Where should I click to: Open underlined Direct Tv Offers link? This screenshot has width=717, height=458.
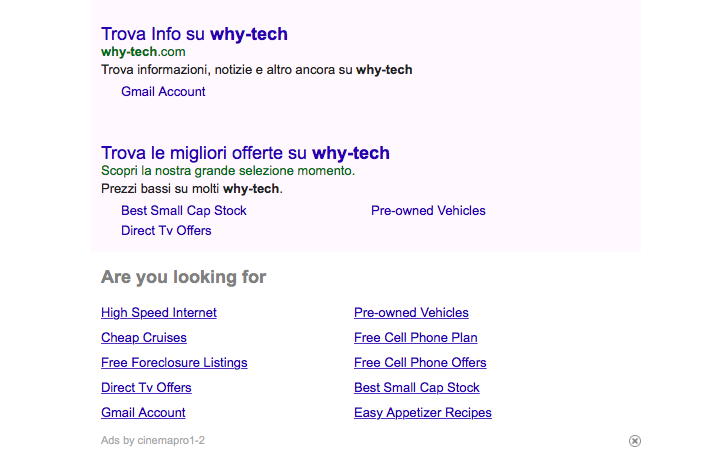[146, 388]
